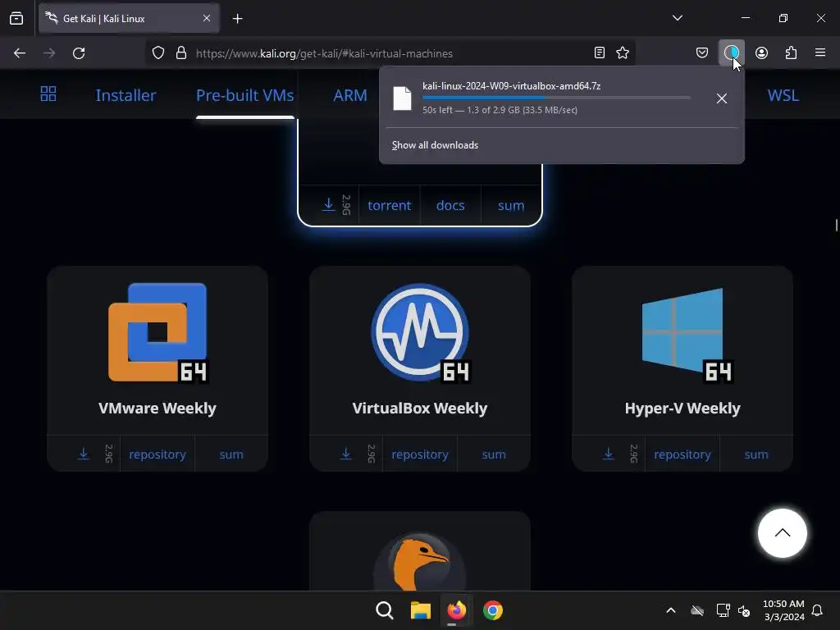Open the VirtualBox Weekly sum link
840x630 pixels.
pos(494,454)
